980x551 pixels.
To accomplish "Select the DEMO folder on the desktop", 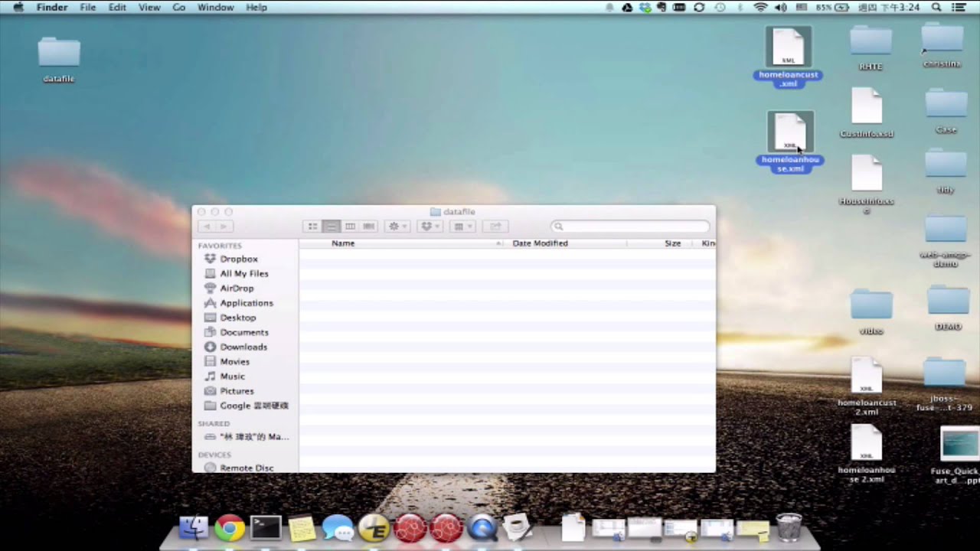I will (x=948, y=308).
